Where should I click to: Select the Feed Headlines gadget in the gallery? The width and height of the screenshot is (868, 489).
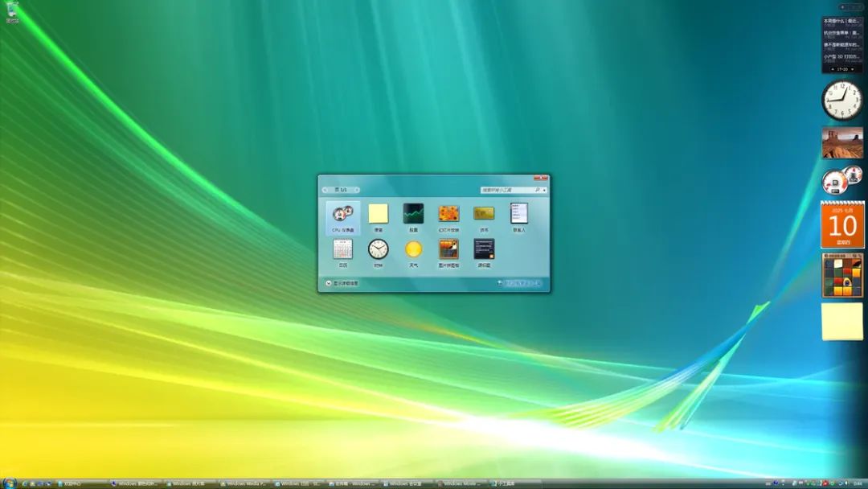pyautogui.click(x=484, y=253)
